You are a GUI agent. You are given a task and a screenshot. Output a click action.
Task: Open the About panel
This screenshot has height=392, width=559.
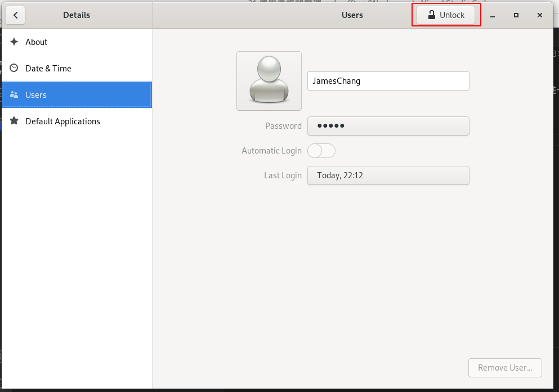(77, 42)
